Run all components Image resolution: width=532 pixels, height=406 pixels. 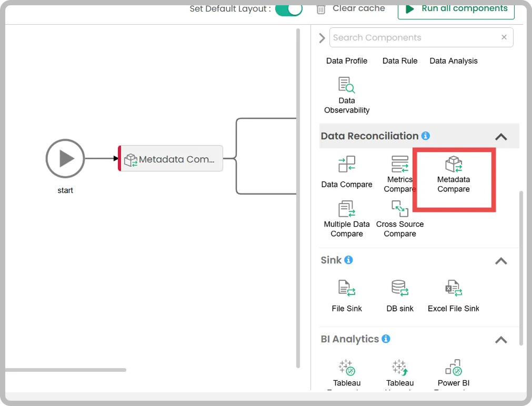coord(456,10)
